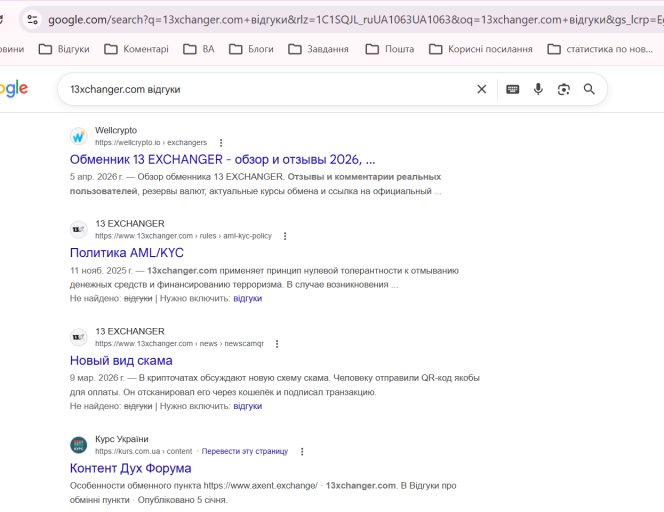Open the Завдання bookmarks folder

click(318, 49)
